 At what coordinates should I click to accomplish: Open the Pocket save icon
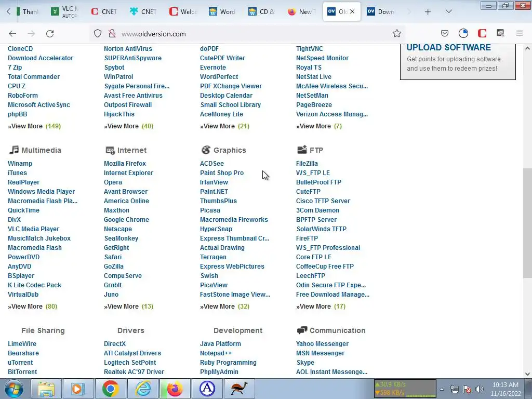(x=445, y=33)
